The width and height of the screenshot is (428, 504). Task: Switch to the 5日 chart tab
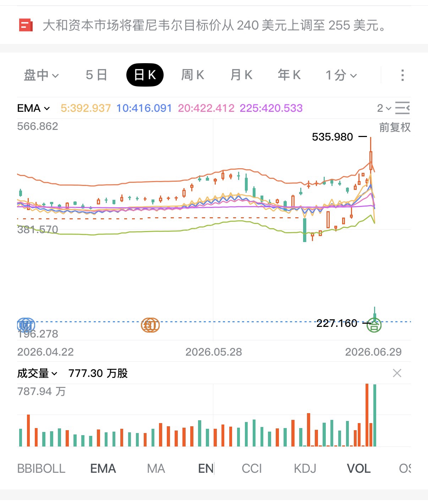(96, 75)
